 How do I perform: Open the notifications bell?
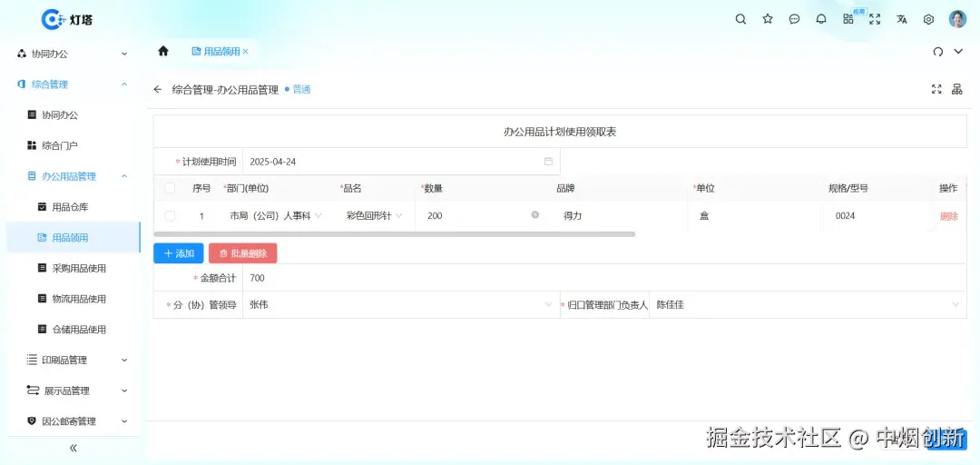coord(821,19)
